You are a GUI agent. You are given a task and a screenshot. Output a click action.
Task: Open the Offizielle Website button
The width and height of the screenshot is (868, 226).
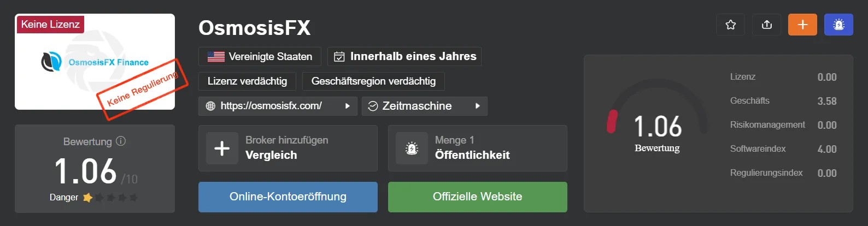tap(478, 197)
